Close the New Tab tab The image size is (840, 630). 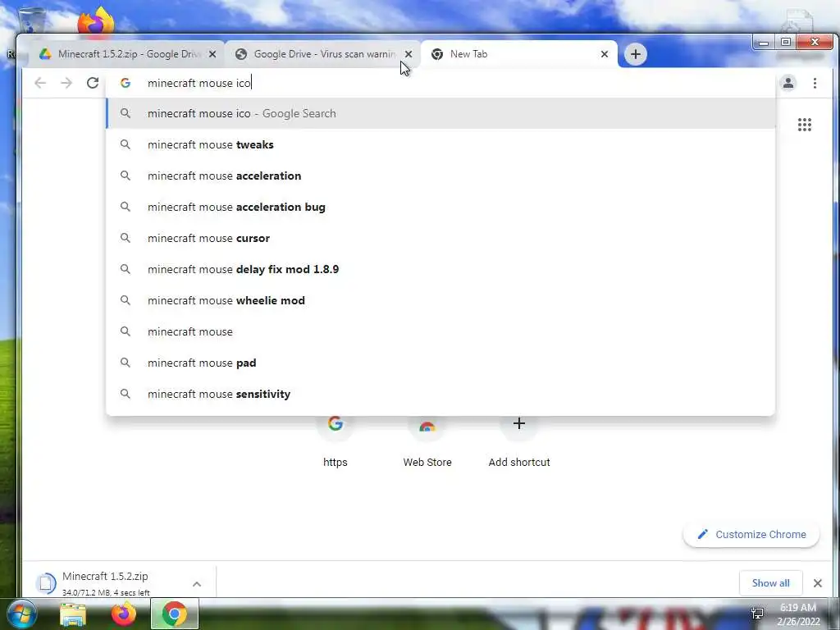click(605, 54)
